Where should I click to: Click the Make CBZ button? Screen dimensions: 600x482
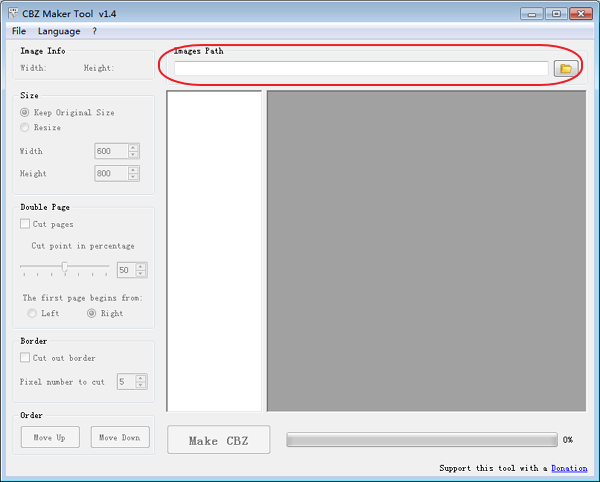pyautogui.click(x=218, y=440)
